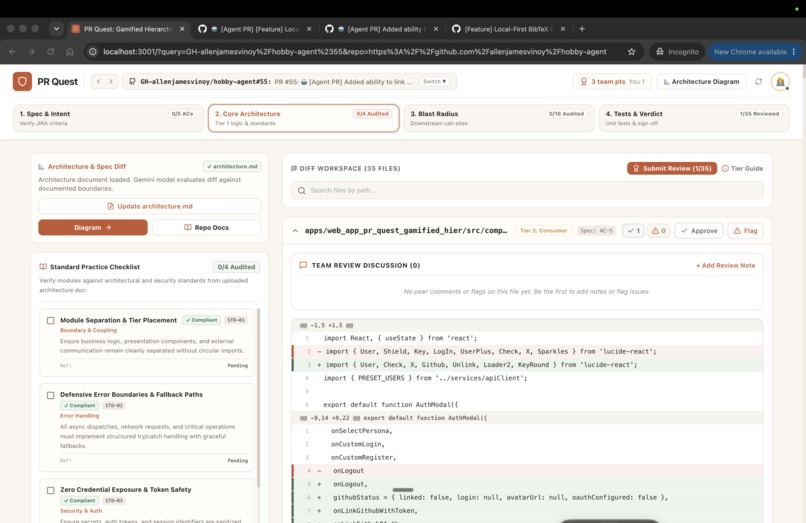Click the refresh sync icon in header
This screenshot has height=523, width=806.
tap(758, 81)
